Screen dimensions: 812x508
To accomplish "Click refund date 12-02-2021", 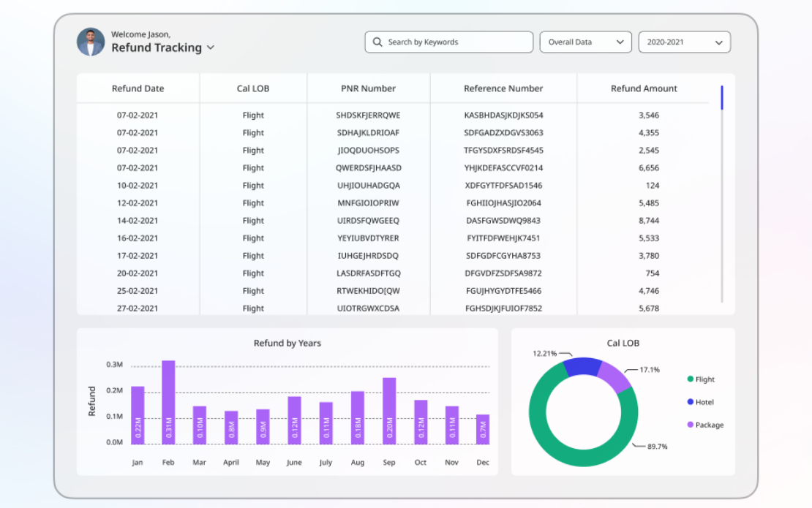I will 138,203.
